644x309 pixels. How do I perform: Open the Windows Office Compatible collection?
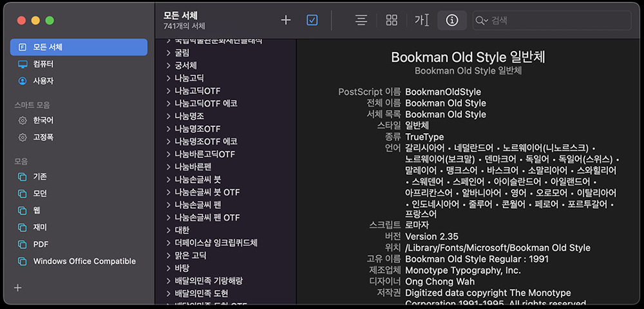click(79, 261)
